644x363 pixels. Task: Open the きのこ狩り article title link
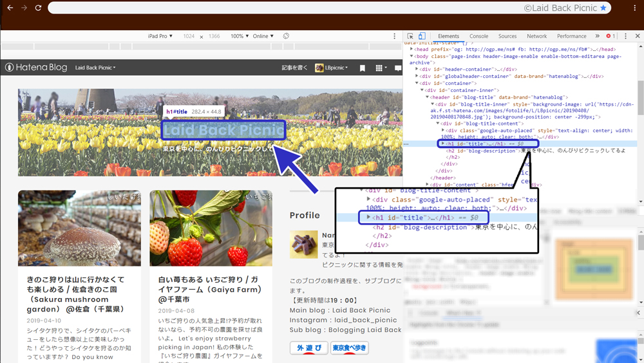pyautogui.click(x=76, y=294)
